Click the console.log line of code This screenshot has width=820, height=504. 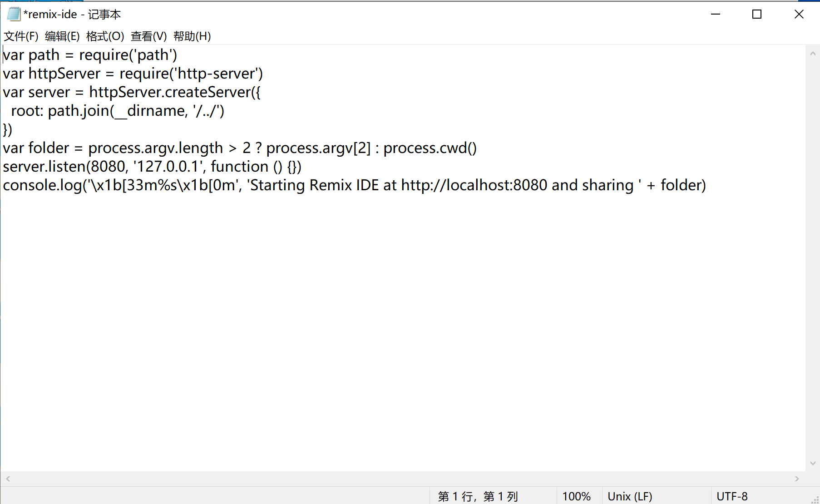[x=354, y=185]
